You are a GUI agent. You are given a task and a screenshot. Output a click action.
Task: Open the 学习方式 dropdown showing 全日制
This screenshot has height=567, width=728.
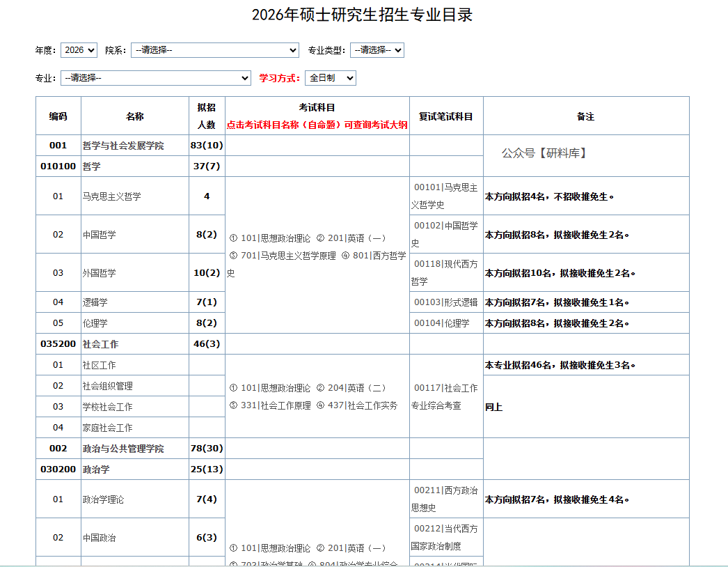point(330,78)
